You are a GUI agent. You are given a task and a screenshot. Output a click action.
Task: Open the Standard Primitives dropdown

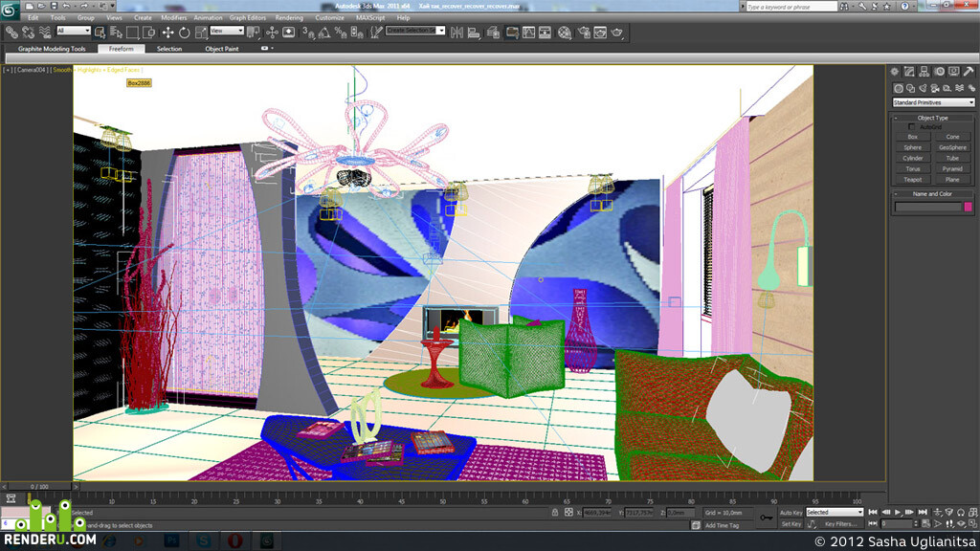click(x=933, y=102)
